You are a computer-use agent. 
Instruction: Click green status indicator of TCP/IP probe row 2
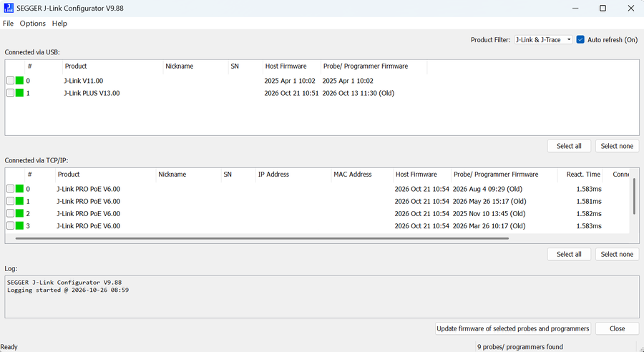(x=19, y=214)
